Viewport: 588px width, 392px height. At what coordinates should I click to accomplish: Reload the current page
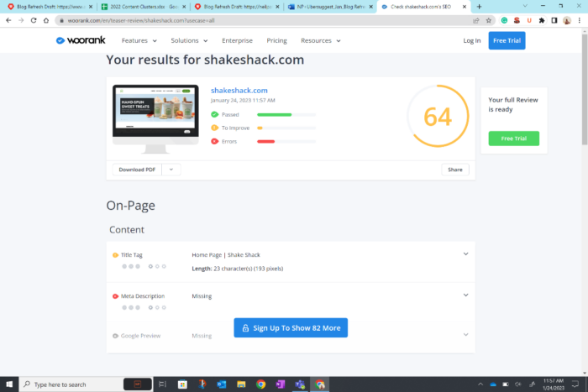34,21
